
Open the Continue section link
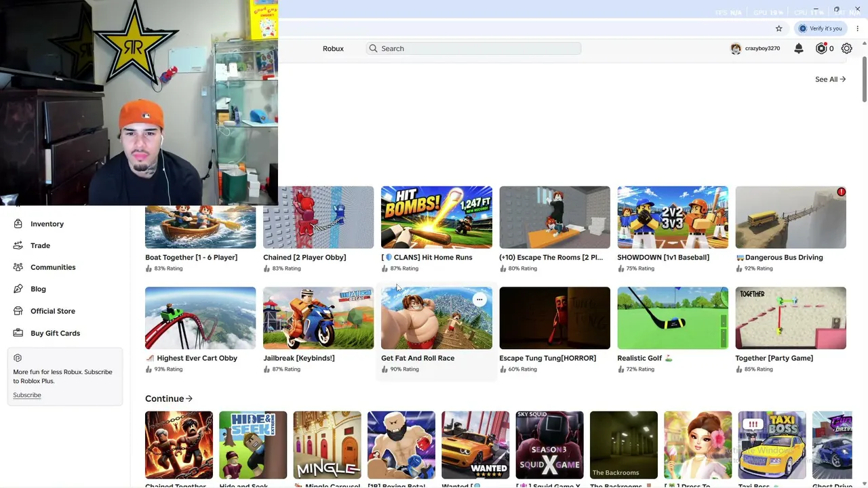tap(169, 399)
